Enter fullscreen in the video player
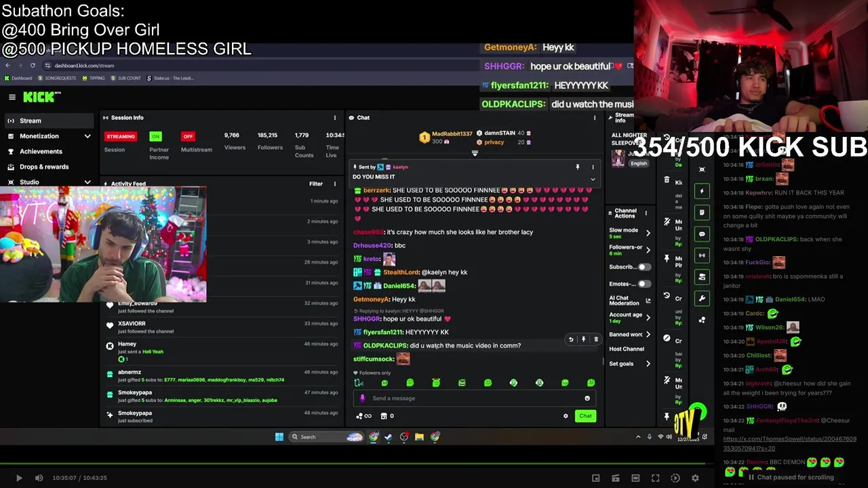Screen dimensions: 868x488 pos(655,478)
